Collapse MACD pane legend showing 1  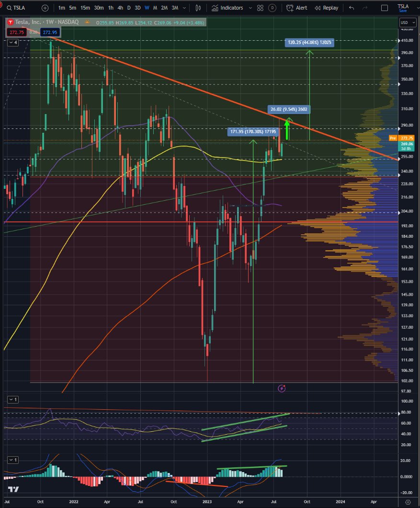[12, 460]
